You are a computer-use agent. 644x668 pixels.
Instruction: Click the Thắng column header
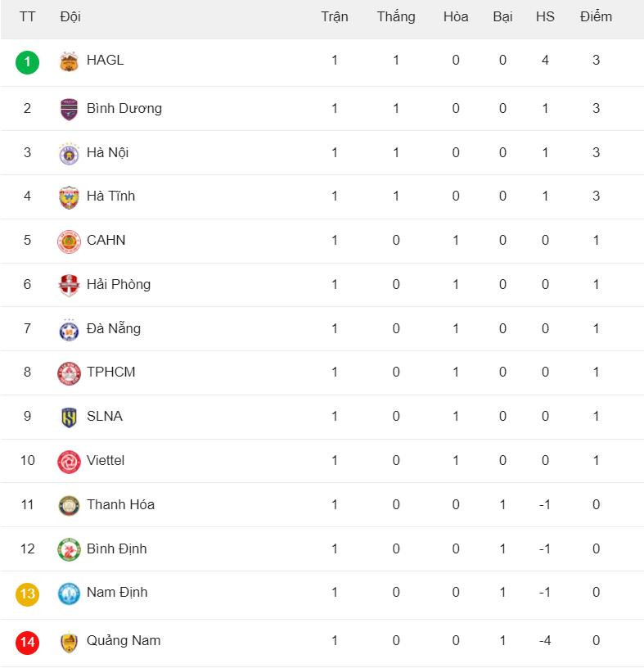click(396, 17)
